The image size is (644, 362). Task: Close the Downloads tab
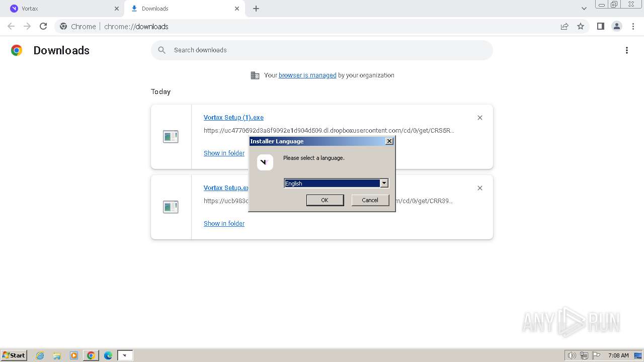point(237,9)
